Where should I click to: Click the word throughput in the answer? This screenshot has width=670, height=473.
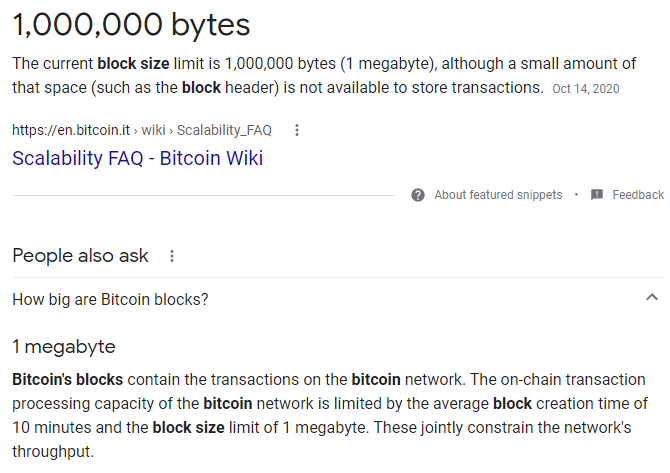coord(53,451)
